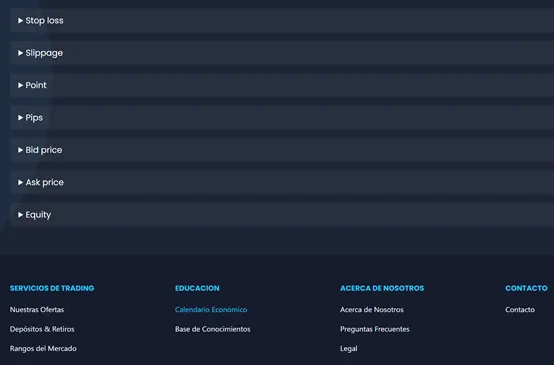Screen dimensions: 554x365
Task: Open Rangos del Mercado link
Action: click(43, 348)
